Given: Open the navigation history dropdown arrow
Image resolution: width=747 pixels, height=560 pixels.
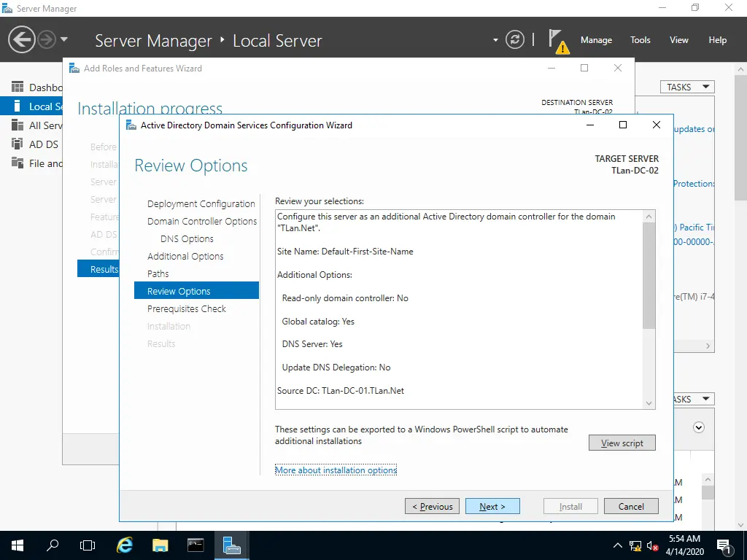Looking at the screenshot, I should pyautogui.click(x=64, y=39).
